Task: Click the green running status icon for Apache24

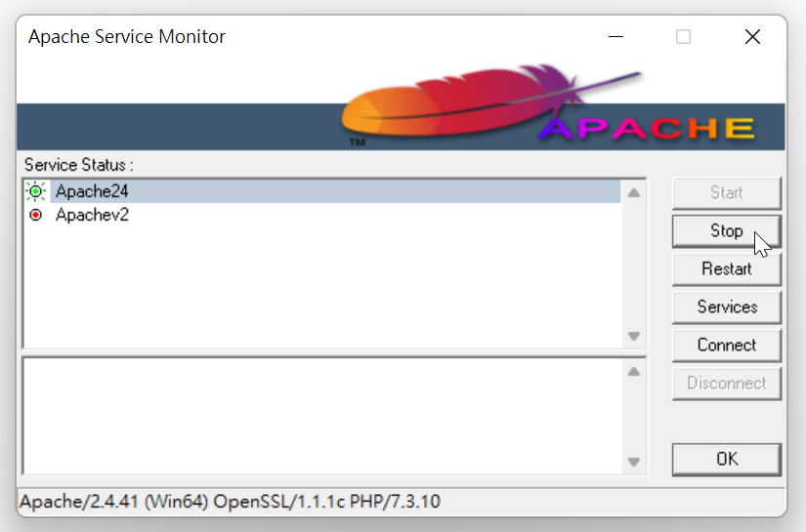Action: 35,191
